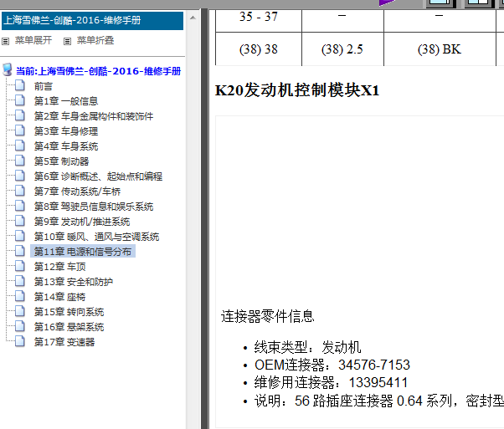Click the page icon for 第10章 暖风、通风与空调系统
Screen dimensions: 504x429
point(20,236)
